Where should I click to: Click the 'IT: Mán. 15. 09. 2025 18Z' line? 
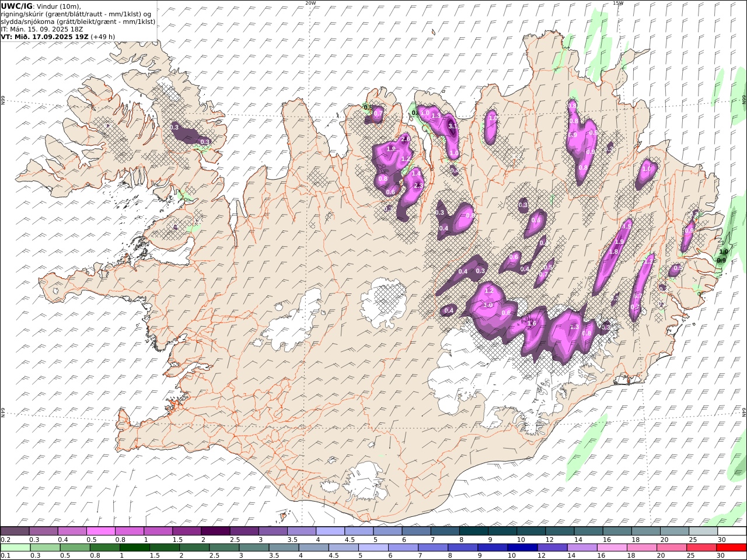pos(42,29)
